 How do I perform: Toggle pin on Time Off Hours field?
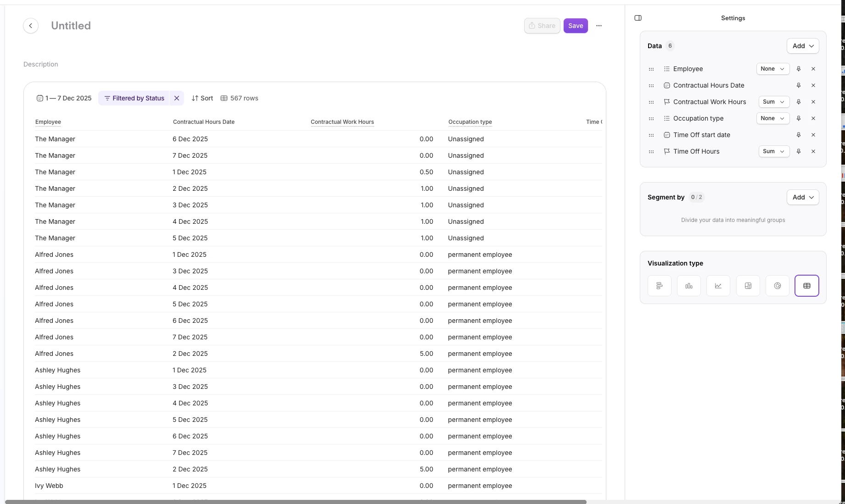pos(798,151)
